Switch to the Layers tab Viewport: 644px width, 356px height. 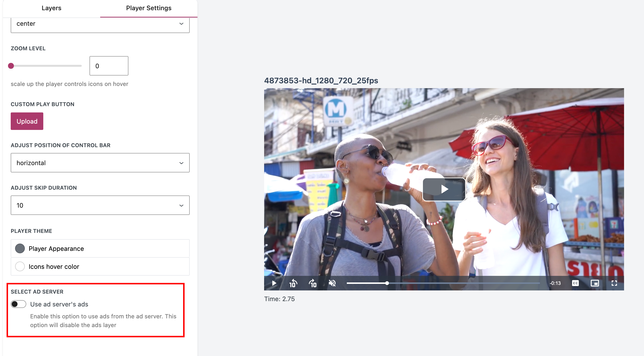pos(51,8)
